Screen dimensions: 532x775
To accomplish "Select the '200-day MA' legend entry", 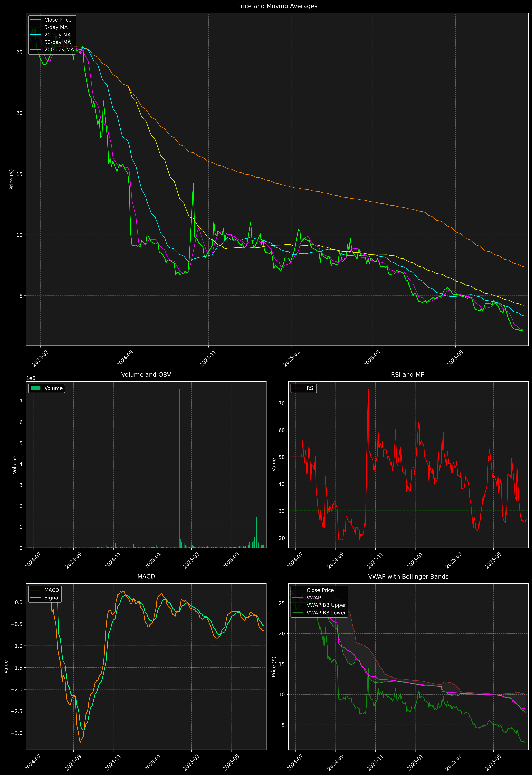I will pyautogui.click(x=59, y=50).
